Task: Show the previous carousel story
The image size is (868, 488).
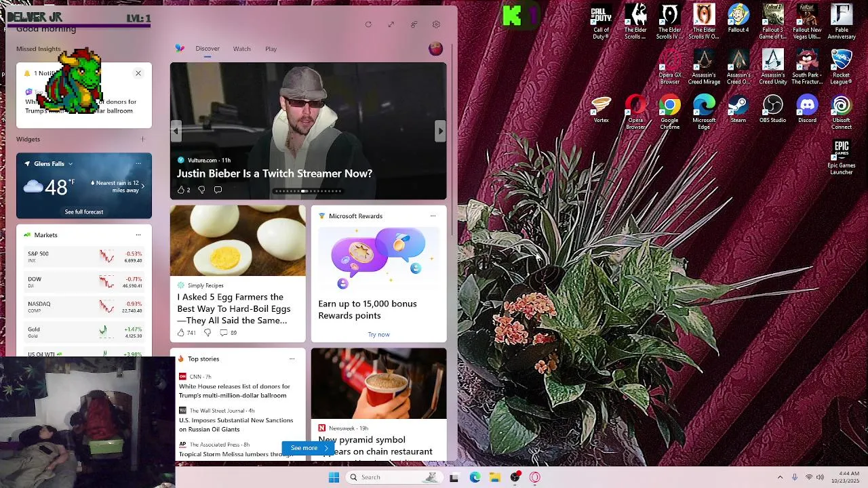Action: 176,131
